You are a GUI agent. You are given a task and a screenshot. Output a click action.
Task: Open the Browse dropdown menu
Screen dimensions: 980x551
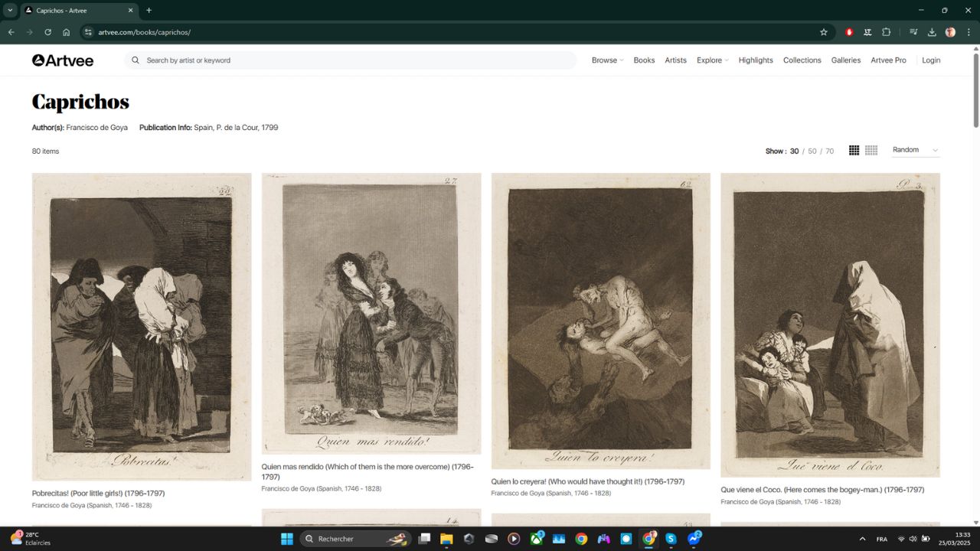[606, 60]
